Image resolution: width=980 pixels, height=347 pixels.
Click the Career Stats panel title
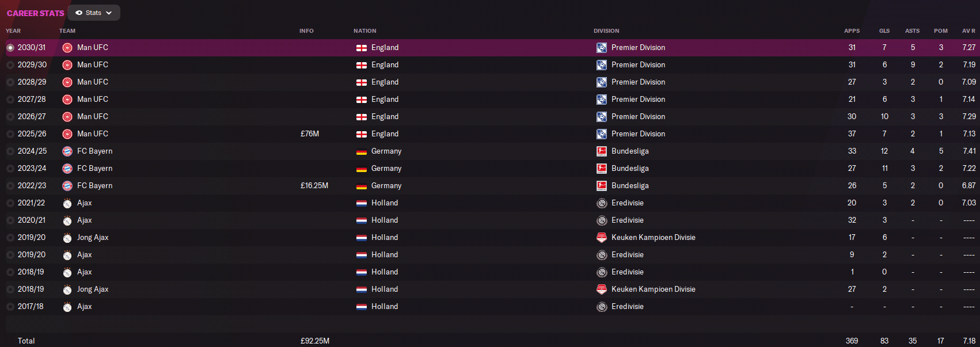pyautogui.click(x=36, y=13)
